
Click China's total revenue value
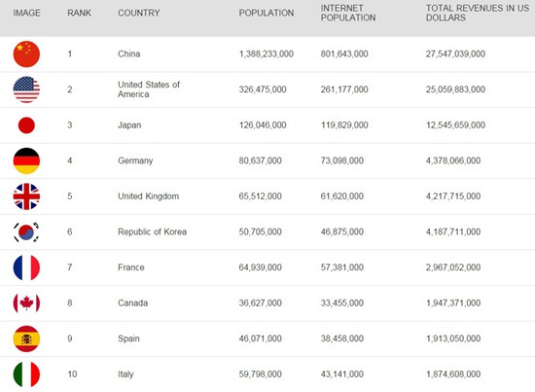pyautogui.click(x=455, y=53)
